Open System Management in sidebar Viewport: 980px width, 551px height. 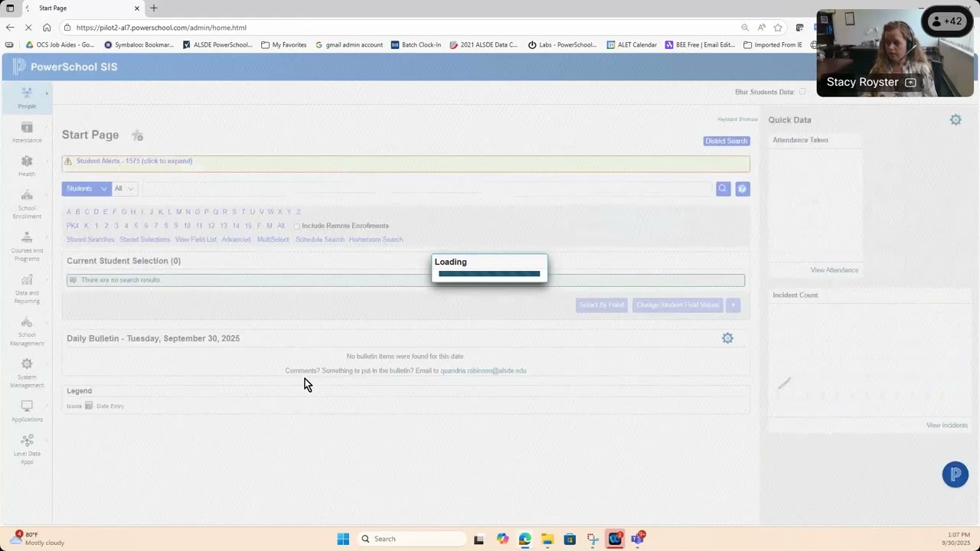27,373
